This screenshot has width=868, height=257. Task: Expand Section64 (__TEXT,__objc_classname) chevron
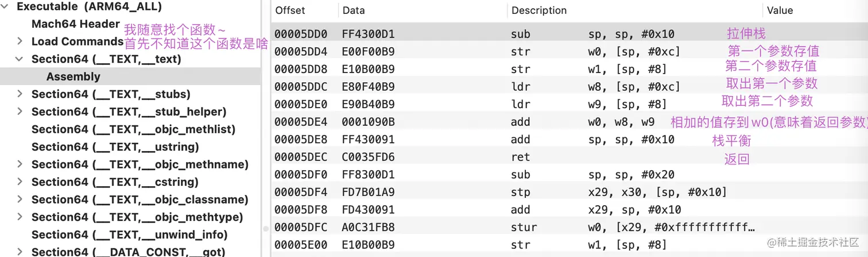(x=20, y=200)
